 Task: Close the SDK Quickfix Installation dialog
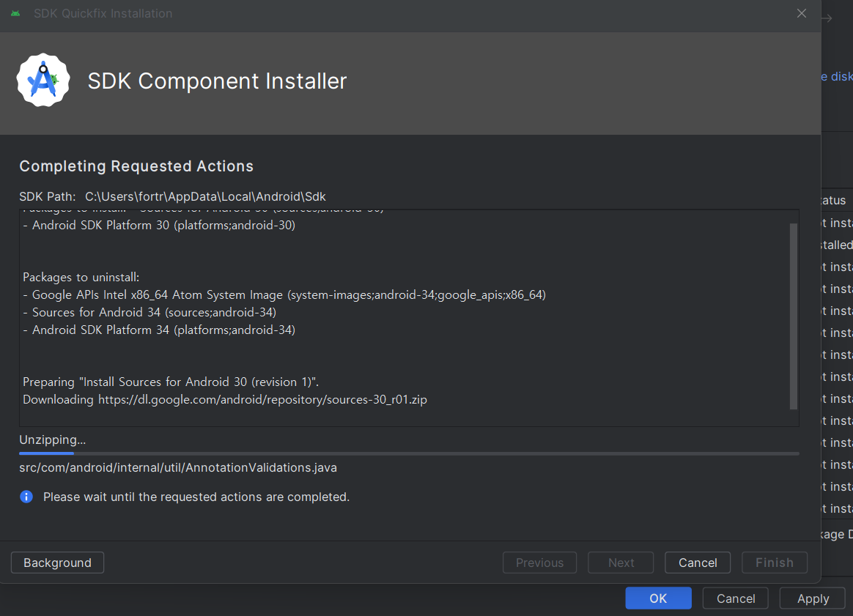tap(801, 13)
